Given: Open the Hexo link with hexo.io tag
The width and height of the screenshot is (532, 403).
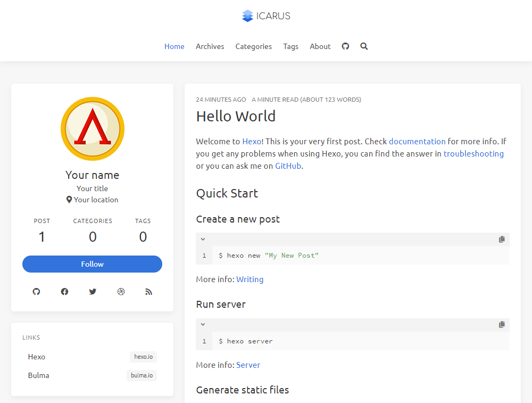Looking at the screenshot, I should click(x=92, y=357).
